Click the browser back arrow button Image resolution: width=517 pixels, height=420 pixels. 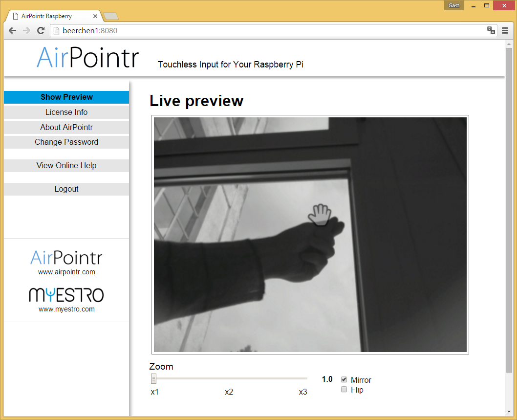pos(13,30)
